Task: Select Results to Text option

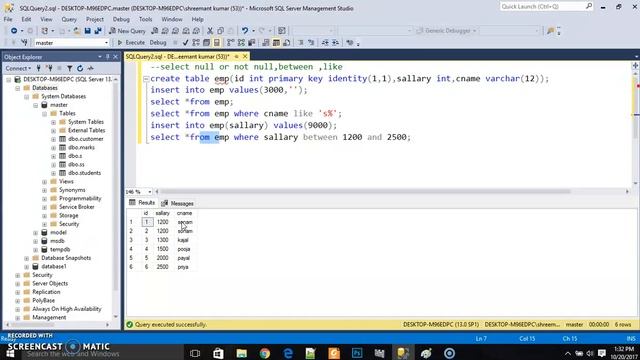Action: pos(266,42)
